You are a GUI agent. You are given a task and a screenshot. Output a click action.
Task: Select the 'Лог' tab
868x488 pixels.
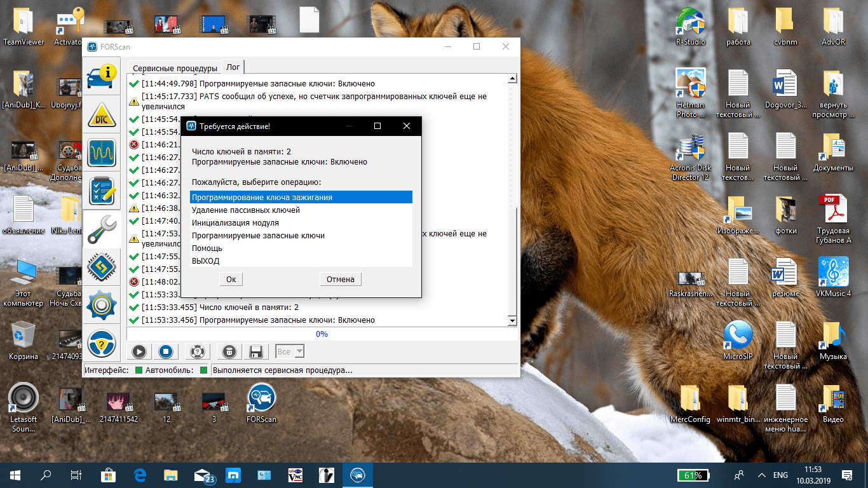(x=233, y=67)
